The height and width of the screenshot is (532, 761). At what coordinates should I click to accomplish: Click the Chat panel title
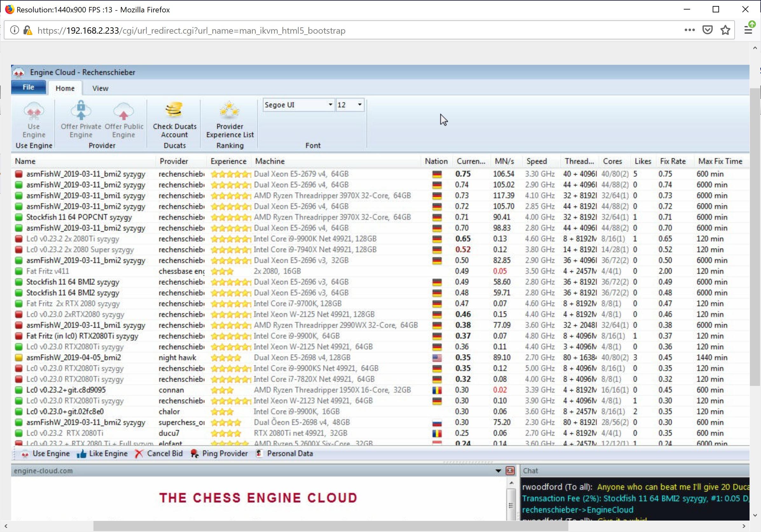tap(530, 471)
